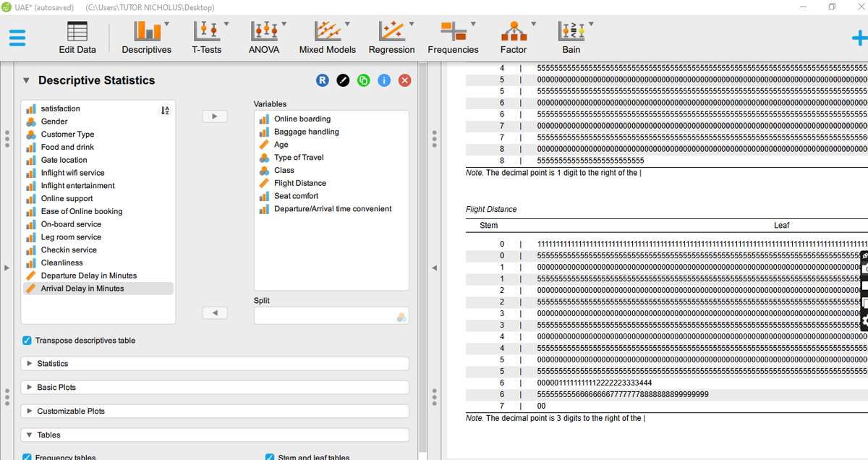Open analysis help via blue info icon
868x460 pixels.
384,80
